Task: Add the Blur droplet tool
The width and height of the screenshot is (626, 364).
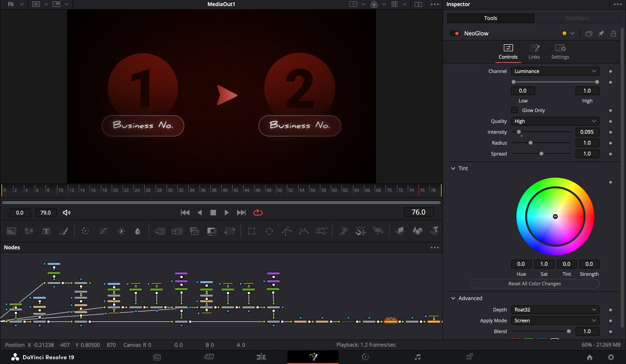Action: click(x=138, y=230)
